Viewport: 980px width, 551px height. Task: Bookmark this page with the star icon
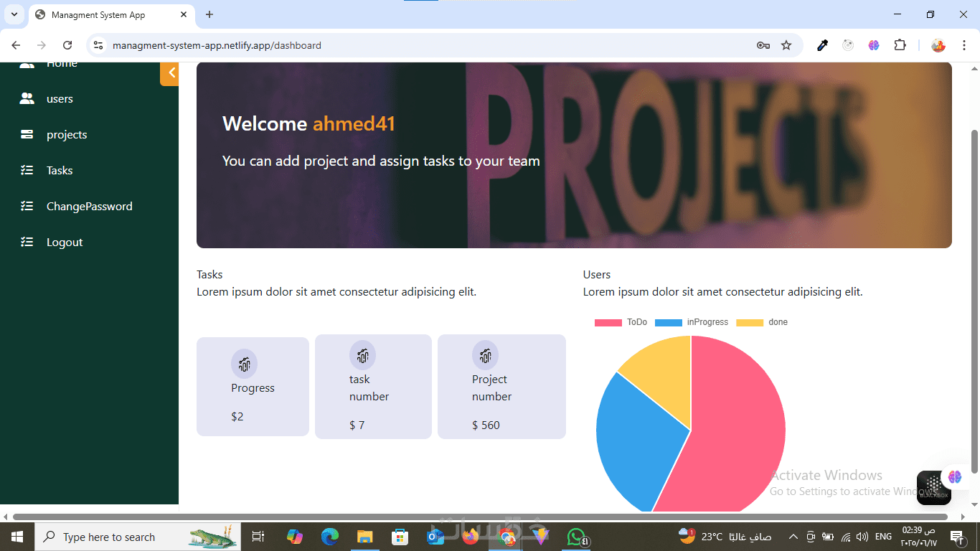pyautogui.click(x=786, y=45)
